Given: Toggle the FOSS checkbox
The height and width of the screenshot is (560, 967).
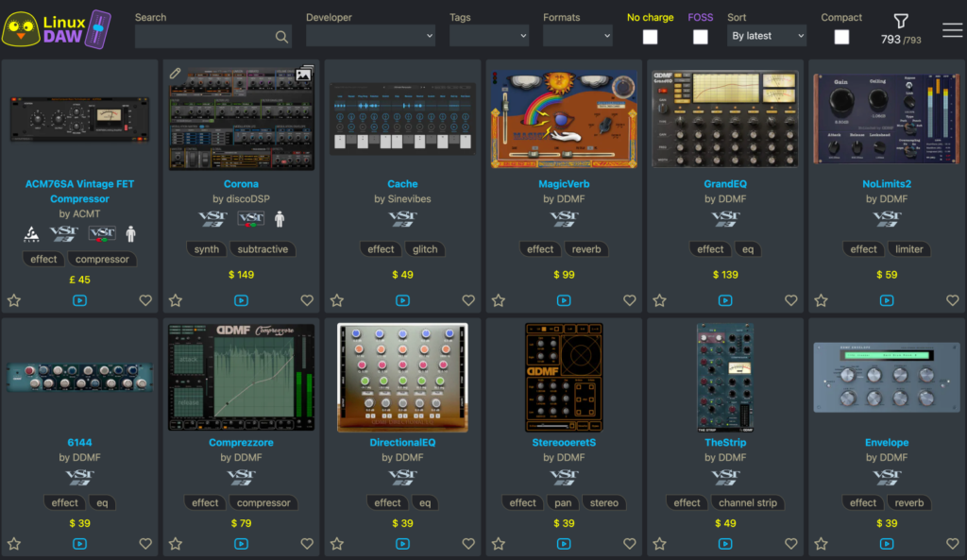Looking at the screenshot, I should 701,37.
